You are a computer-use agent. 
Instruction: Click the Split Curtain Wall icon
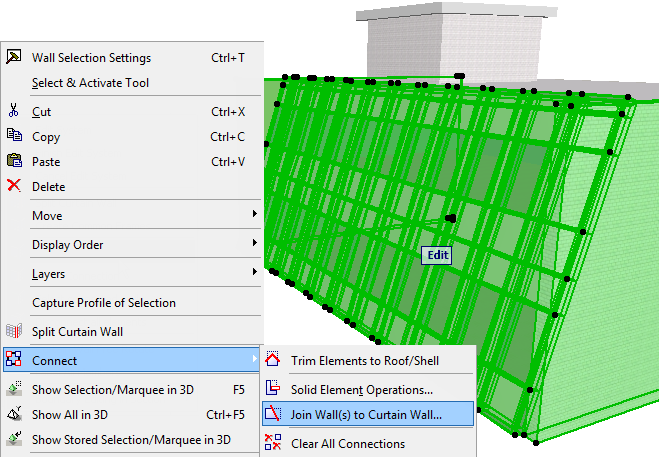(x=14, y=331)
